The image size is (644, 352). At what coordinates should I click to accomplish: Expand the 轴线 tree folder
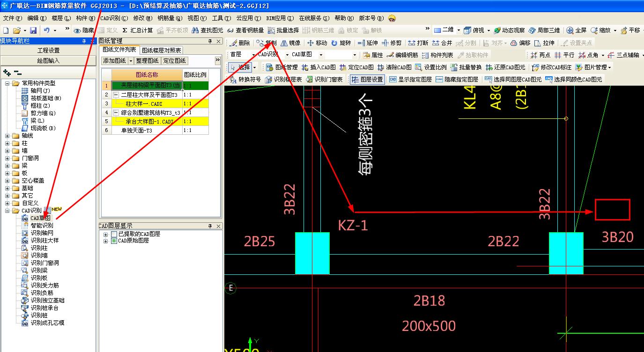(x=7, y=136)
